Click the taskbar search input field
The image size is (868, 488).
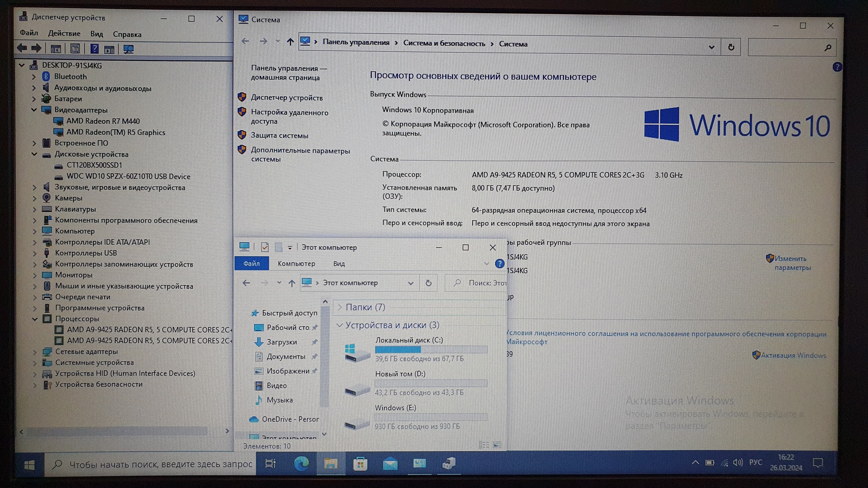(160, 464)
